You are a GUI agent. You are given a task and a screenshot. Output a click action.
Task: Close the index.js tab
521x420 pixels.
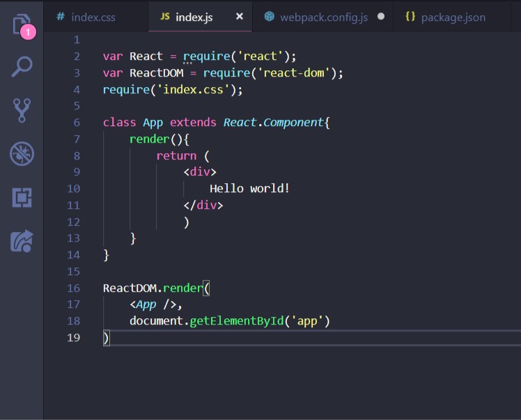click(x=240, y=17)
